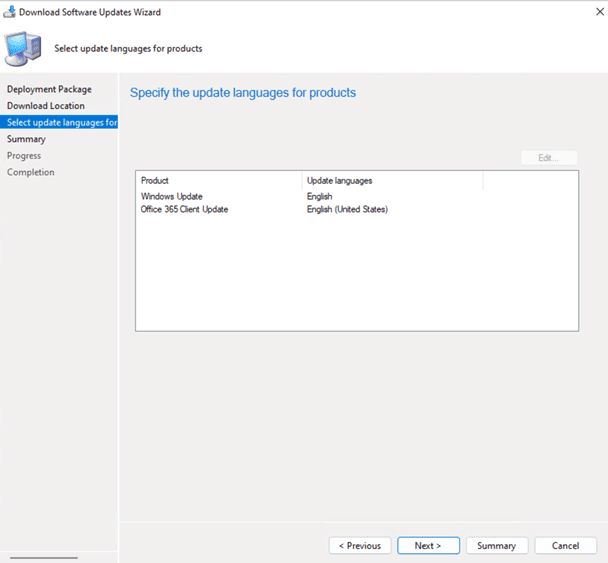Advance with the Next > button
This screenshot has width=608, height=563.
(x=428, y=545)
